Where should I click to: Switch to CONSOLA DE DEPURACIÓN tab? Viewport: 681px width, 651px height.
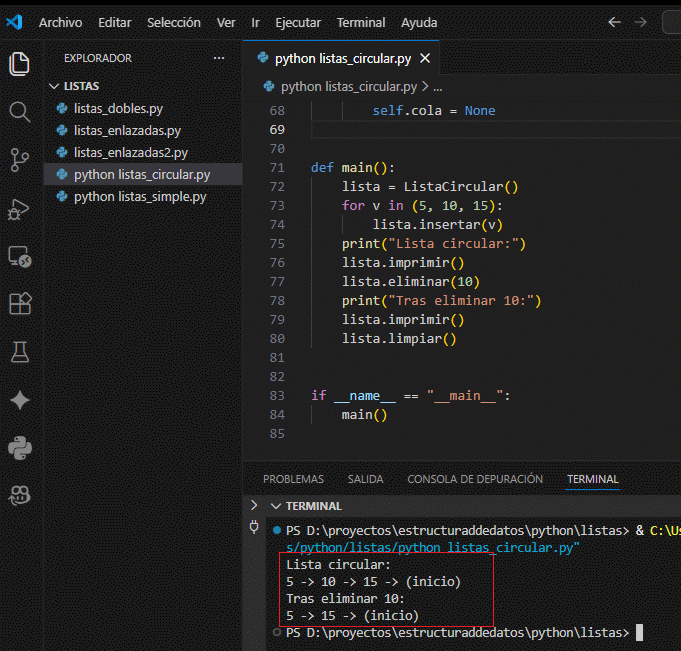coord(475,479)
